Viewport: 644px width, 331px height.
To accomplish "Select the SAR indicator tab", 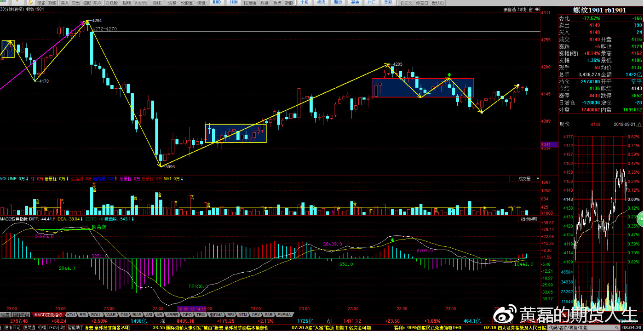I will point(269,315).
